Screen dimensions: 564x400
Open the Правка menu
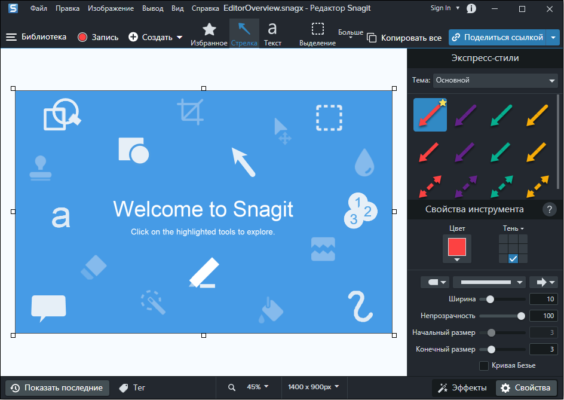[67, 8]
